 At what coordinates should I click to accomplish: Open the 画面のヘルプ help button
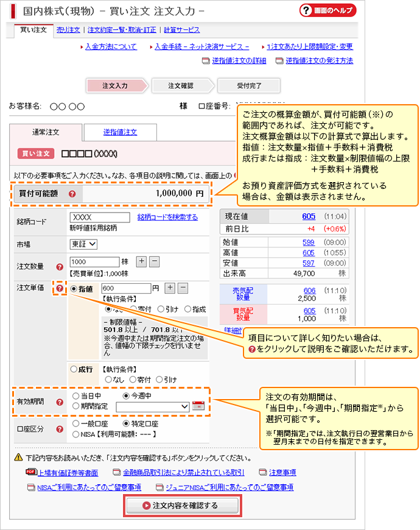pos(327,10)
